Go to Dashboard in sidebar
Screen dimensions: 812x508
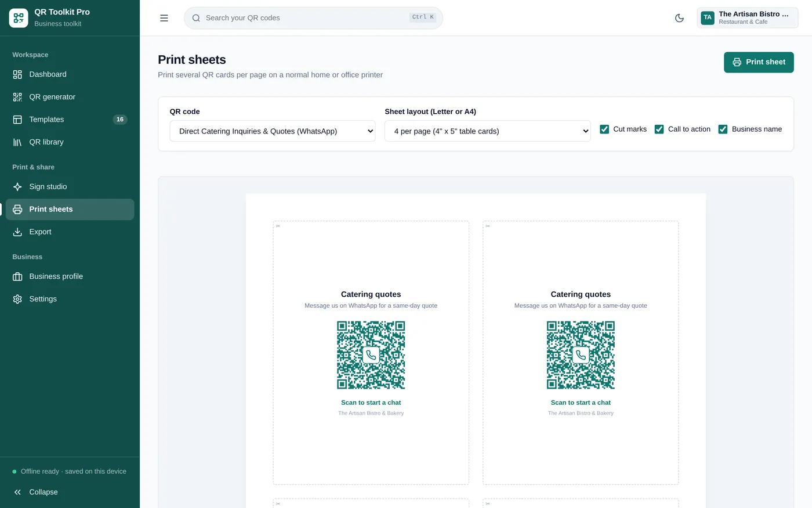70,74
